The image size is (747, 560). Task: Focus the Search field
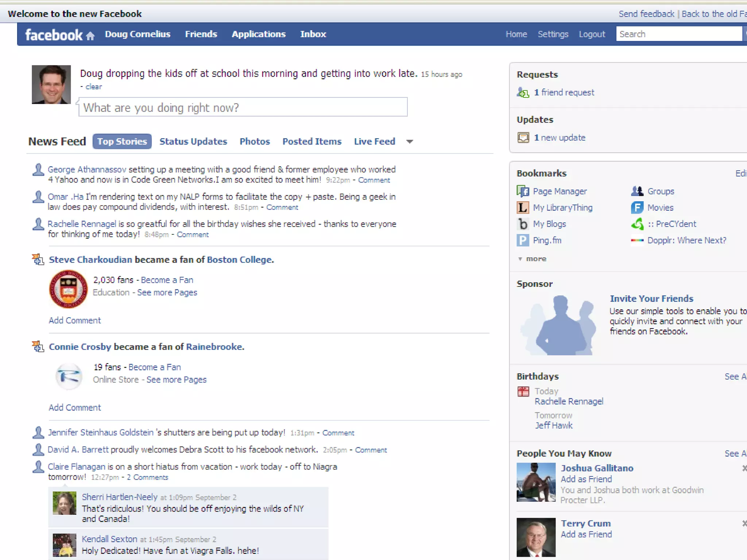pyautogui.click(x=678, y=34)
